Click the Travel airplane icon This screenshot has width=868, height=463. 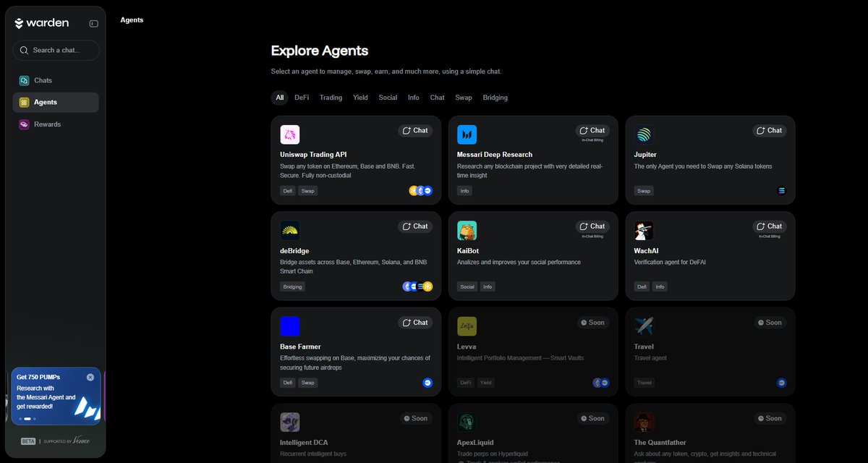tap(644, 326)
